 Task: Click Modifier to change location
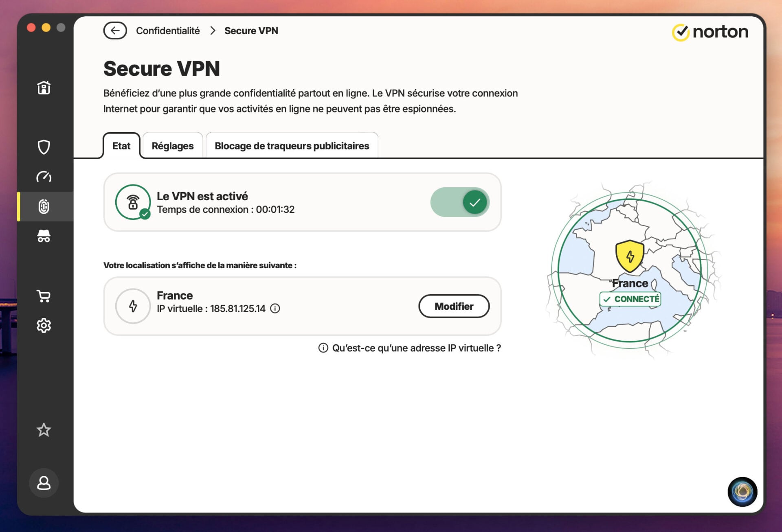[x=454, y=306]
